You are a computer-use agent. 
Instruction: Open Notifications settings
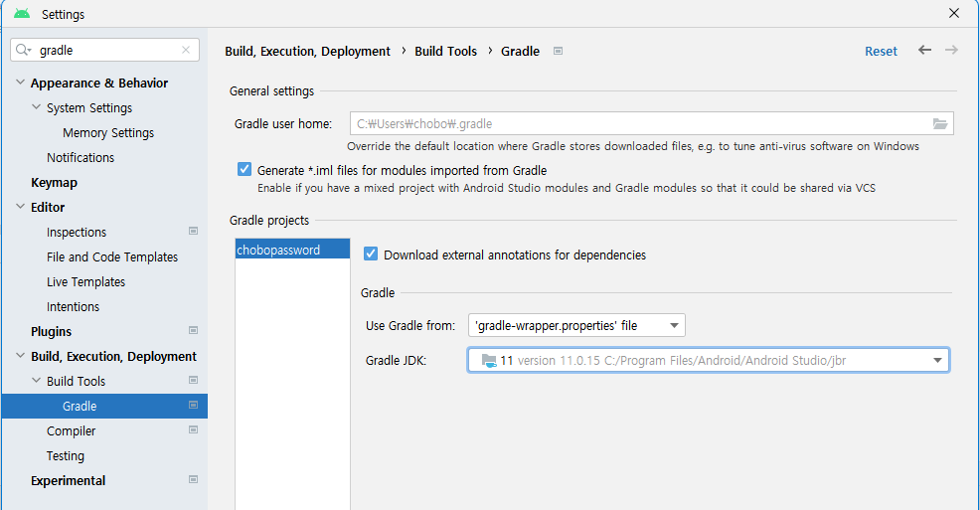click(x=81, y=157)
